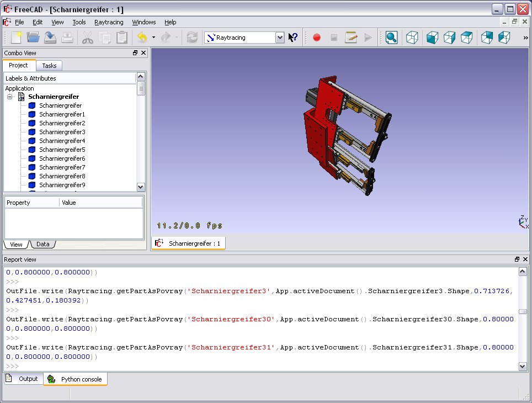The image size is (532, 403).
Task: Open the Edit menu
Action: (x=38, y=22)
